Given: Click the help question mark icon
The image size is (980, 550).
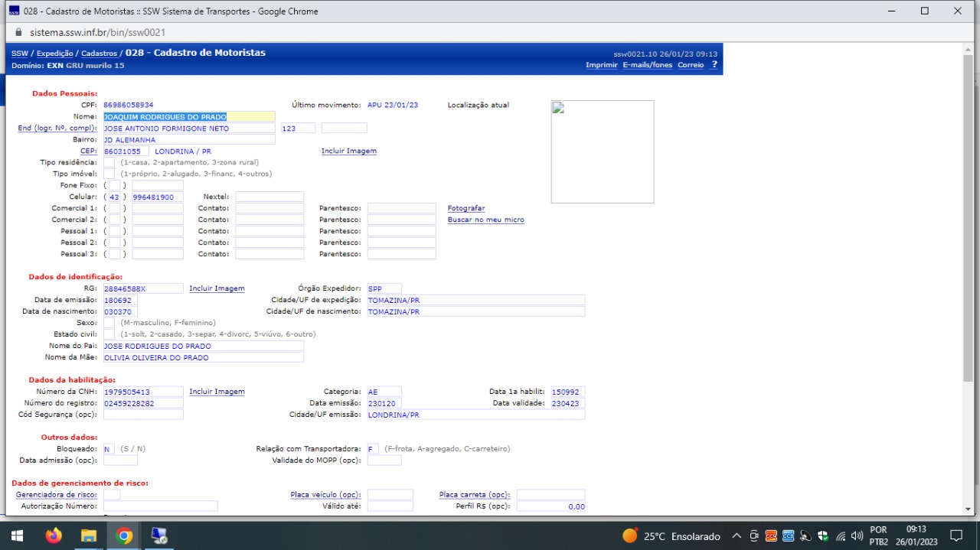Looking at the screenshot, I should [x=714, y=65].
